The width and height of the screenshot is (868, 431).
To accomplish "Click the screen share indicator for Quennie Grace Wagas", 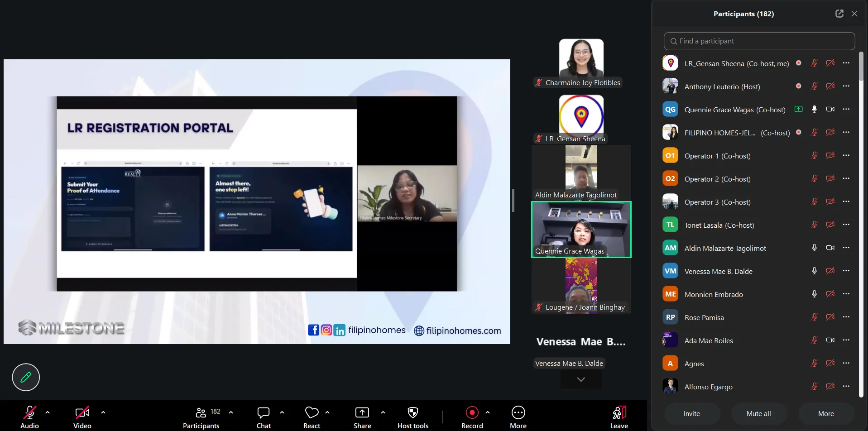I will (x=799, y=109).
